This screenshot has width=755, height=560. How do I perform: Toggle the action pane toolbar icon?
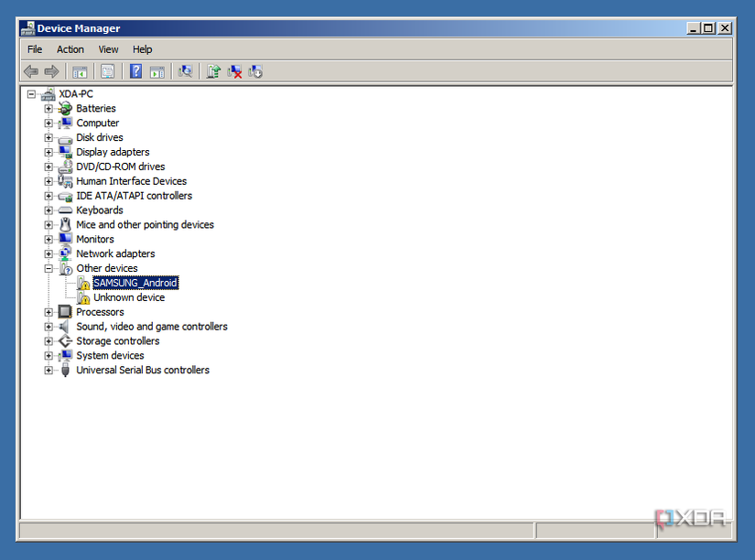[157, 71]
